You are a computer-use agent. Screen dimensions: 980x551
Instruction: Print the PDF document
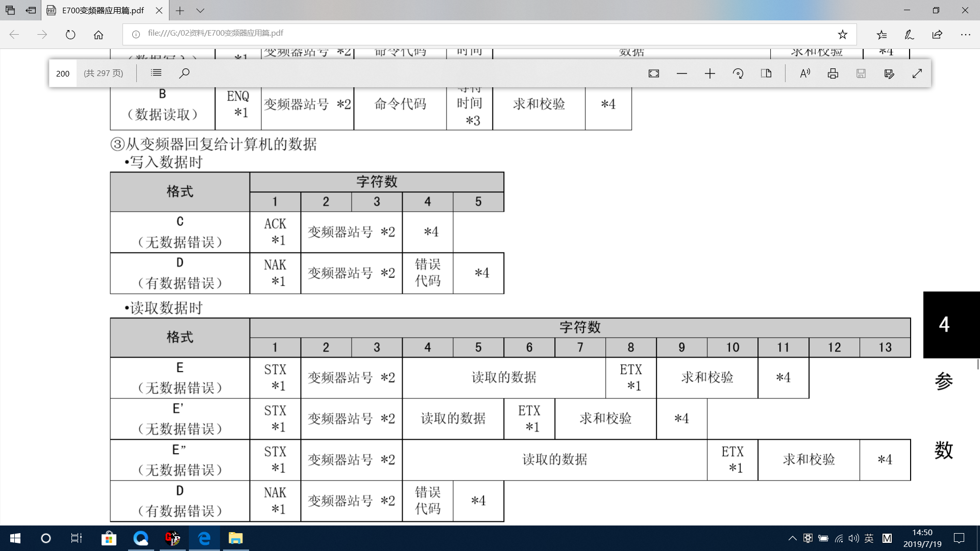[x=832, y=73]
